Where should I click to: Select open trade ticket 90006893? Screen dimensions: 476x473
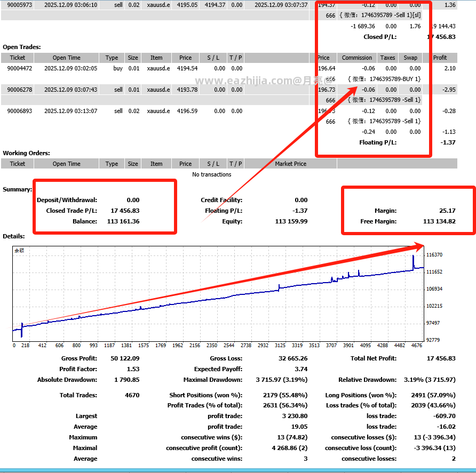pos(19,111)
